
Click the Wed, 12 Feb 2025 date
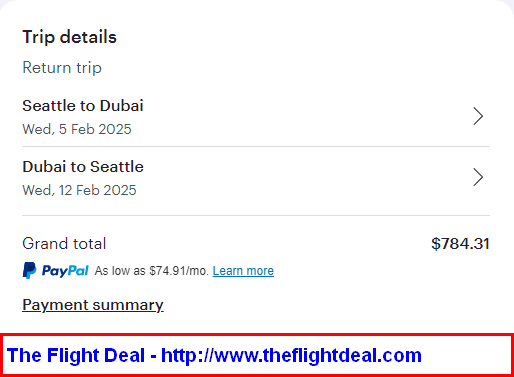(x=79, y=190)
